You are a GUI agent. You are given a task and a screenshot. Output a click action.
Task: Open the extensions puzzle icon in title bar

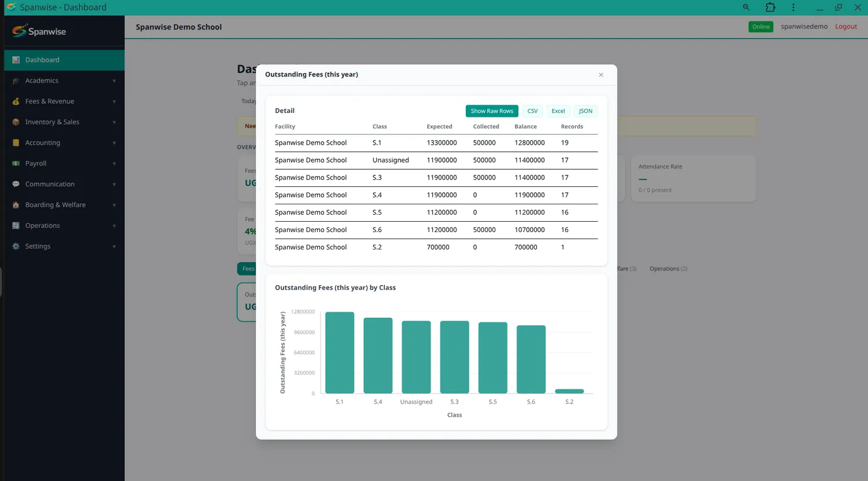[770, 8]
